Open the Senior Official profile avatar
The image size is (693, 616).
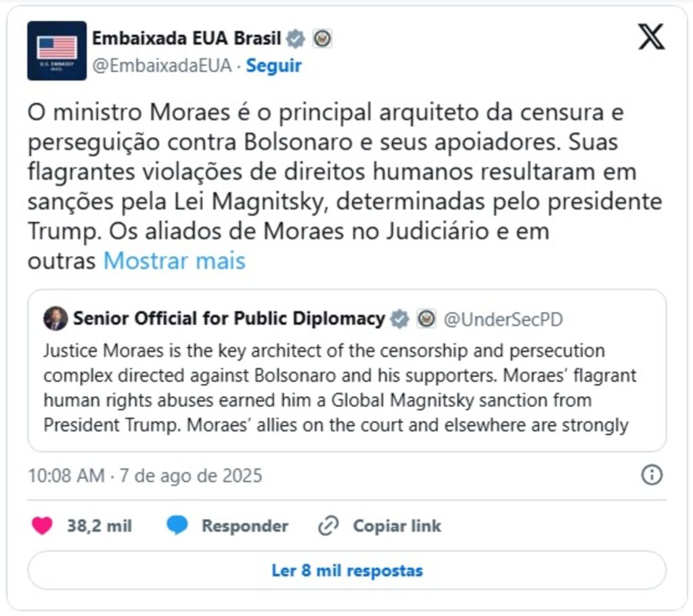pyautogui.click(x=55, y=319)
